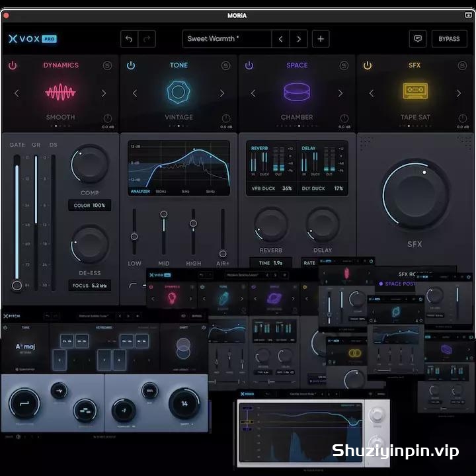Click the redo arrow in Vox Pro header

pyautogui.click(x=147, y=39)
